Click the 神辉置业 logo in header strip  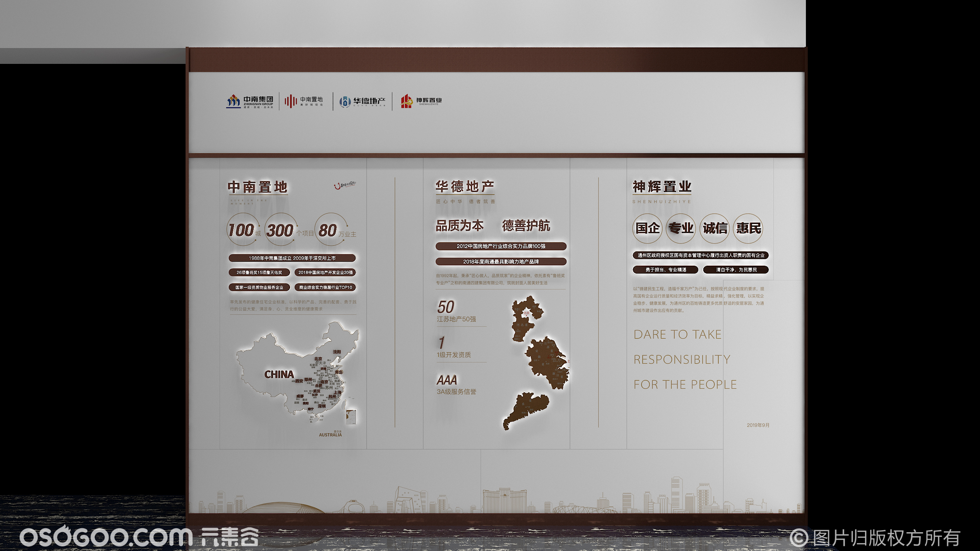pos(421,101)
